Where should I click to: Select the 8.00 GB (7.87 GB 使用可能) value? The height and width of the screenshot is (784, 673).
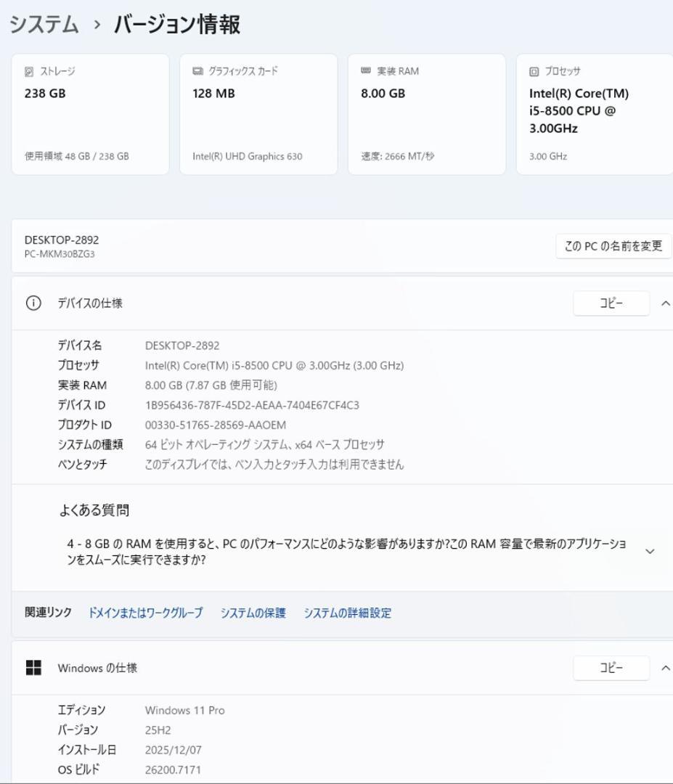tap(211, 385)
